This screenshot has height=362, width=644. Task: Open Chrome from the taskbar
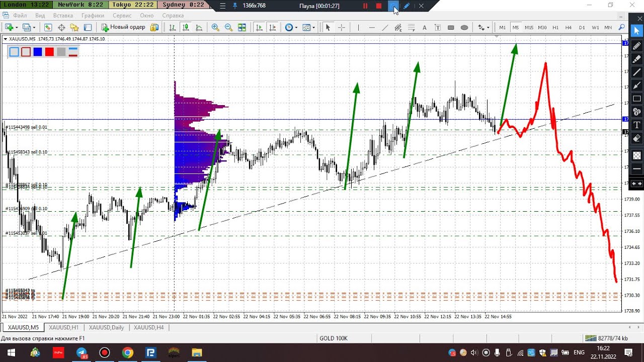pos(128,352)
